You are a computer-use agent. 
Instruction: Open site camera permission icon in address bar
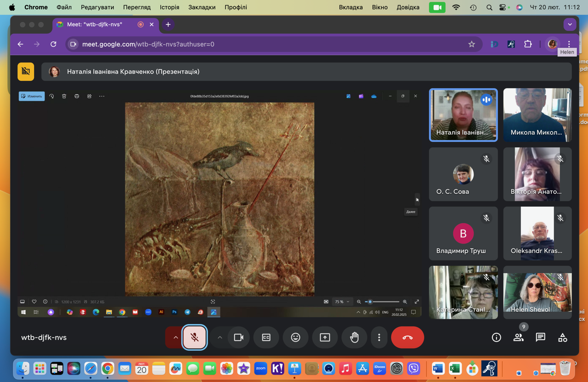(x=73, y=44)
